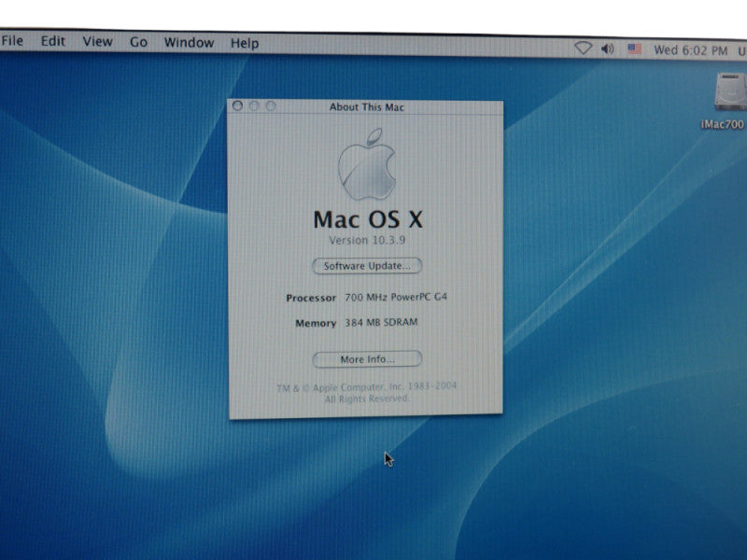Image resolution: width=747 pixels, height=560 pixels.
Task: Click the Processor label
Action: click(x=311, y=298)
